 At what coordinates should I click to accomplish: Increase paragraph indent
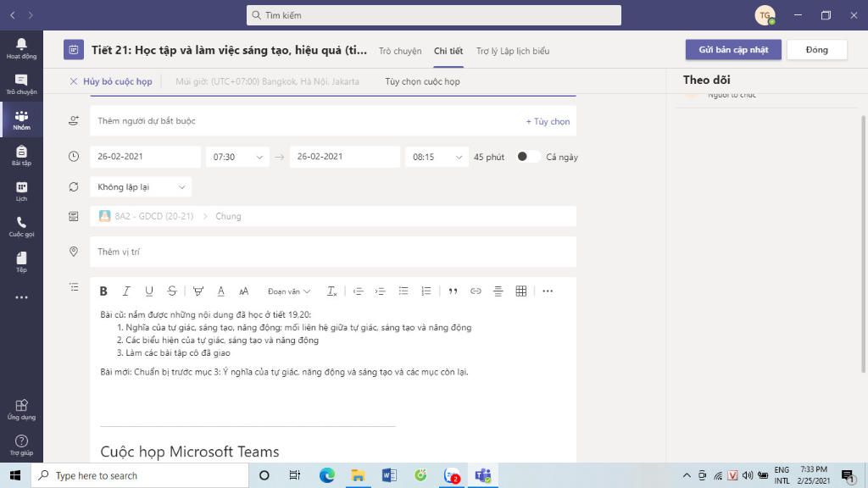380,291
